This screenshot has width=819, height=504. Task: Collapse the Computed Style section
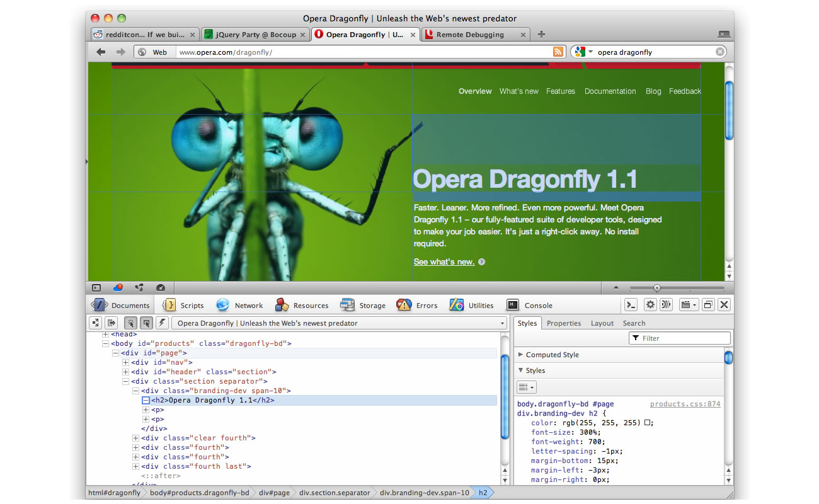coord(520,354)
